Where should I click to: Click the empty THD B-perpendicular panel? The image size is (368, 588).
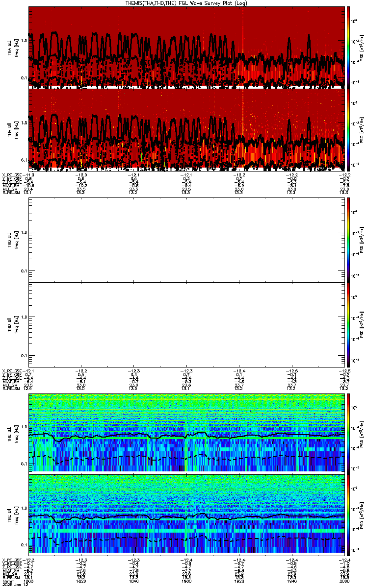point(186,239)
